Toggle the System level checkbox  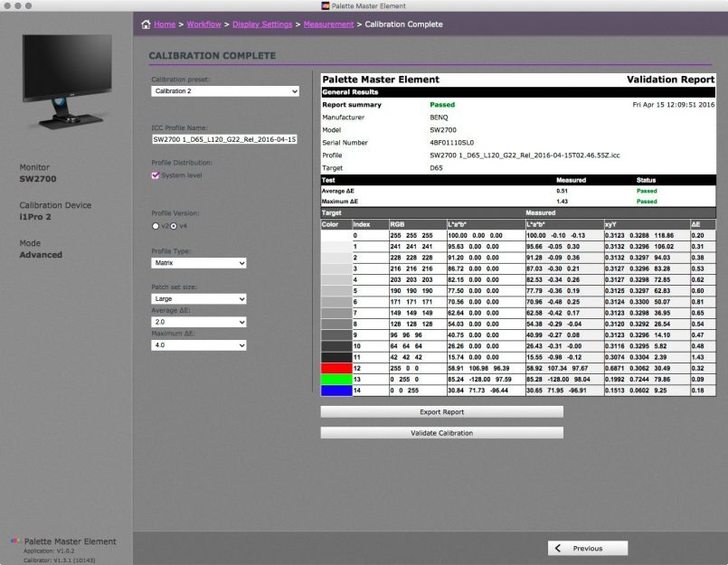pos(155,175)
